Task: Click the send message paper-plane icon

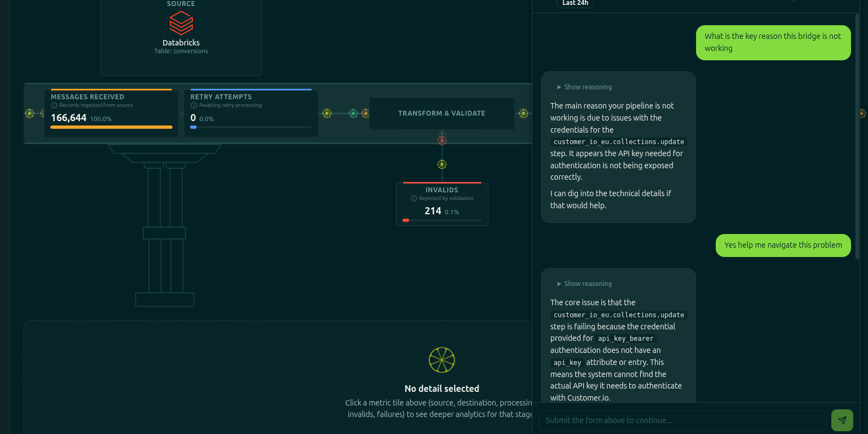Action: tap(842, 420)
